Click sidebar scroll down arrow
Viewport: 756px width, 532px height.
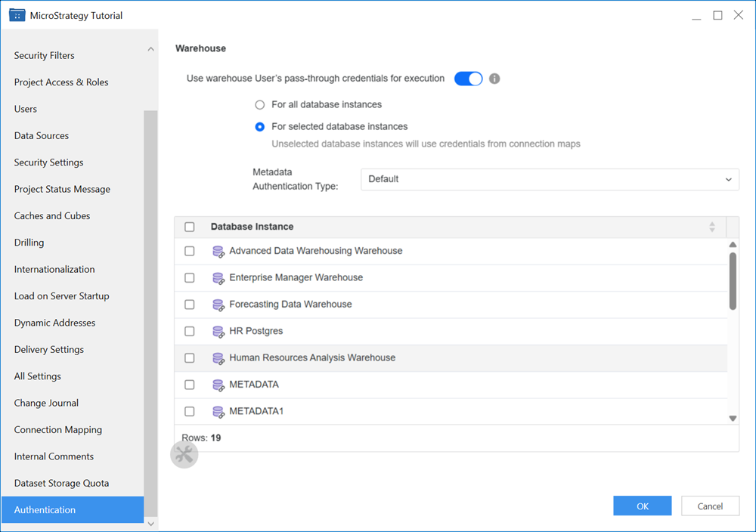pyautogui.click(x=151, y=524)
